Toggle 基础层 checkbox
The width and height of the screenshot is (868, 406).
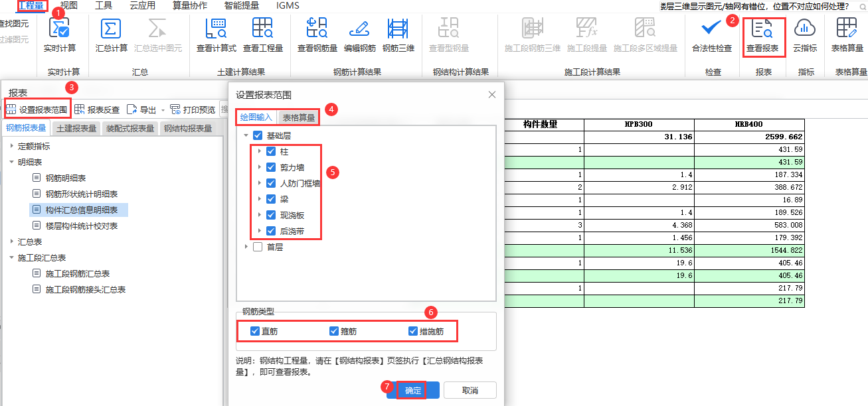coord(258,135)
